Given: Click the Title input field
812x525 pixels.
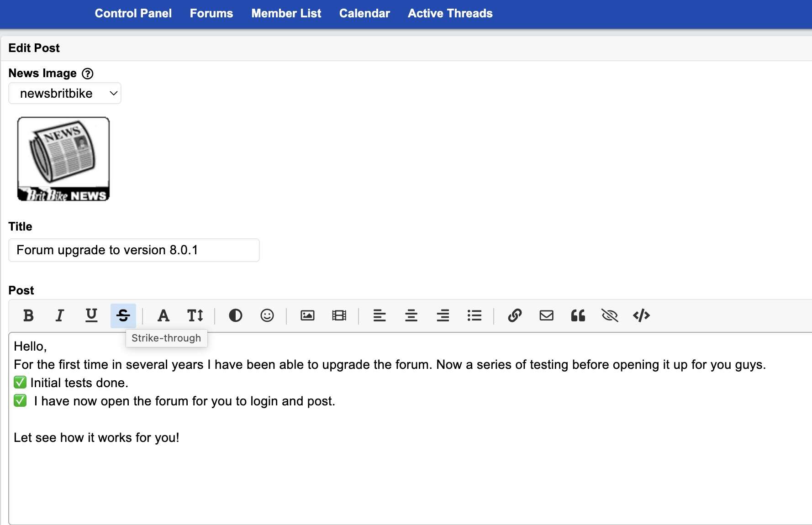Looking at the screenshot, I should [x=134, y=250].
